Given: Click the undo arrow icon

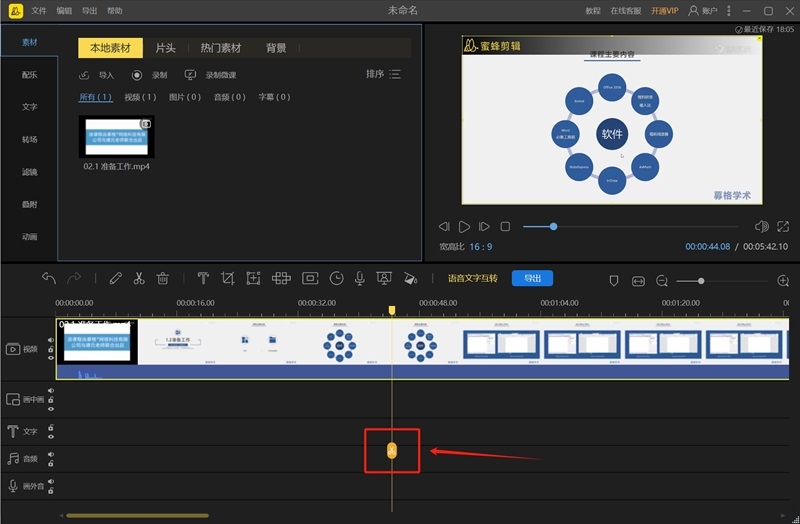Looking at the screenshot, I should pos(49,279).
